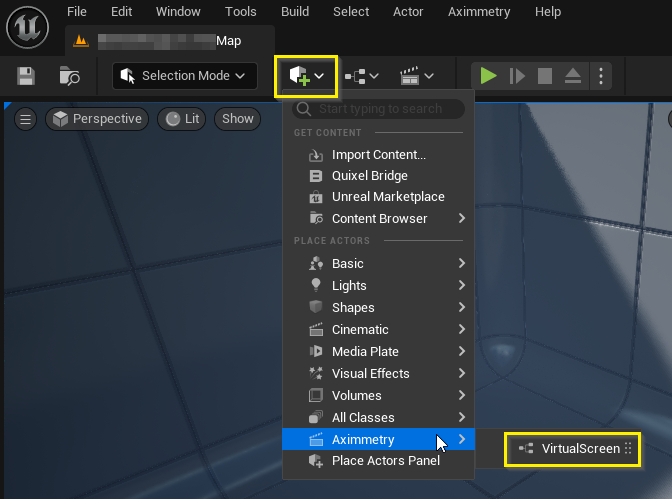Image resolution: width=672 pixels, height=499 pixels.
Task: Open the Edit menu
Action: [x=121, y=12]
